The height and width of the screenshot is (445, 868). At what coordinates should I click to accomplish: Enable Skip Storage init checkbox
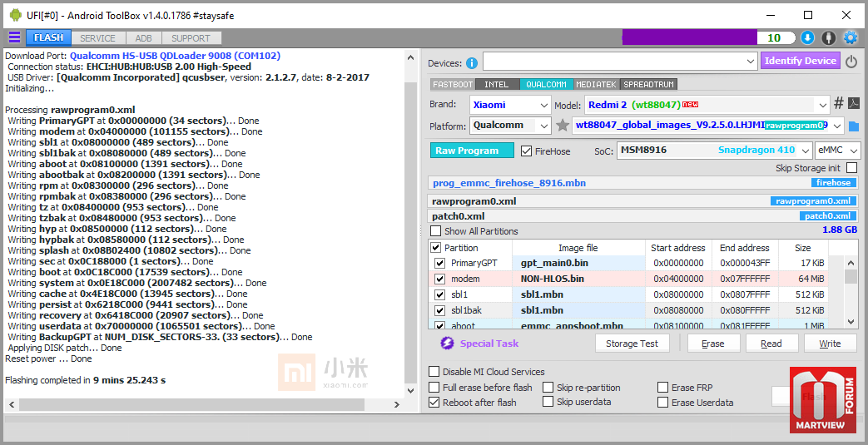click(852, 168)
